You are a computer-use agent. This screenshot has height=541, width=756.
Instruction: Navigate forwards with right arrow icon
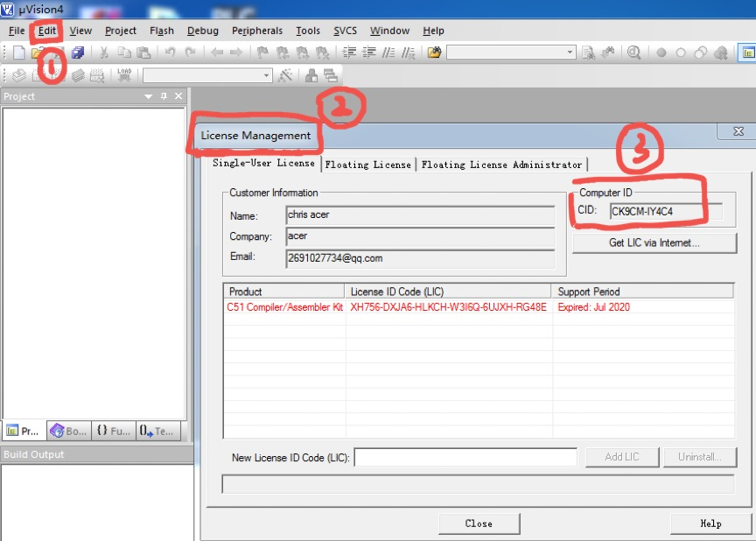(235, 52)
